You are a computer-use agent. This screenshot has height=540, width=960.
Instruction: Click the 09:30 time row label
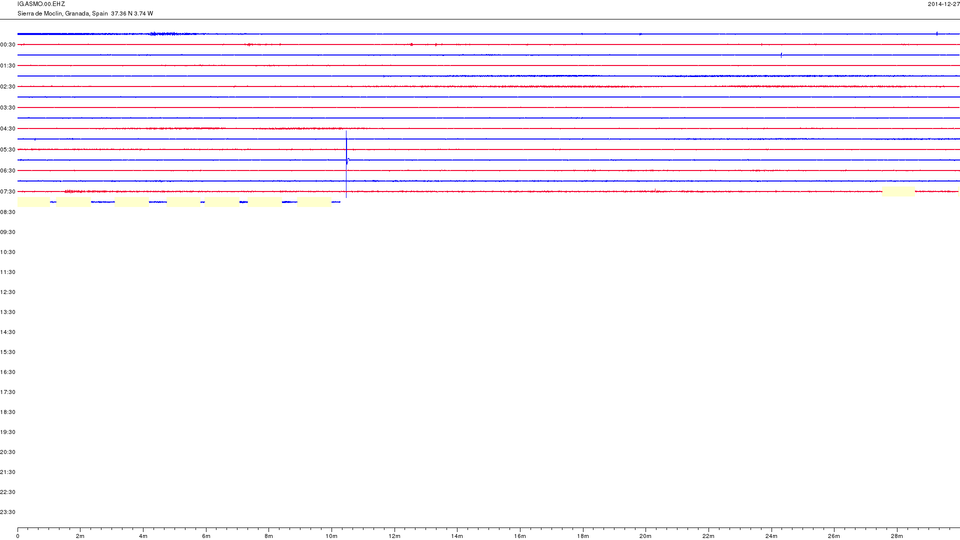coord(7,232)
